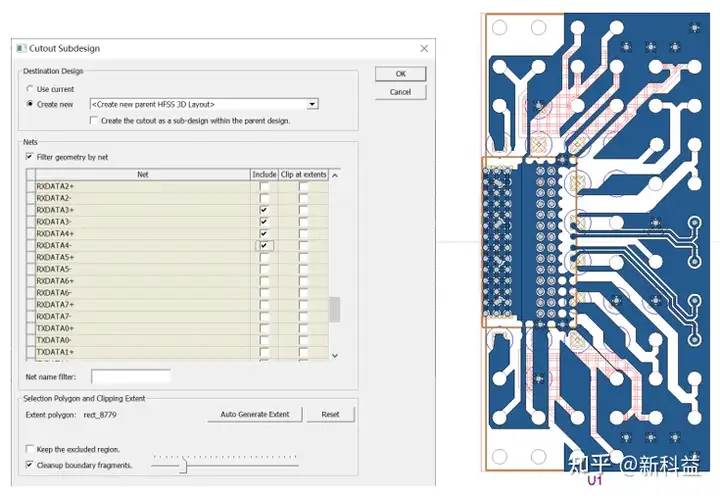The height and width of the screenshot is (496, 720).
Task: Check Include for TXDATA0+
Action: pos(264,328)
